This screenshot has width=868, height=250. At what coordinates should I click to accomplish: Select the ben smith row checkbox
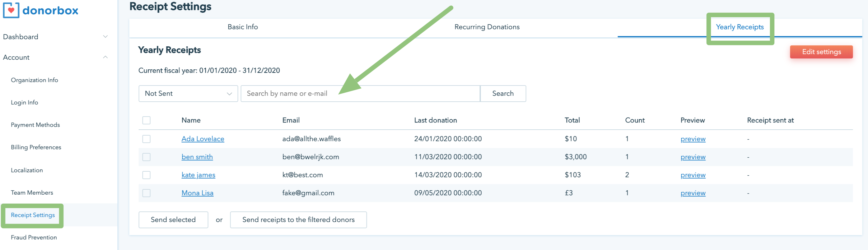click(x=146, y=157)
